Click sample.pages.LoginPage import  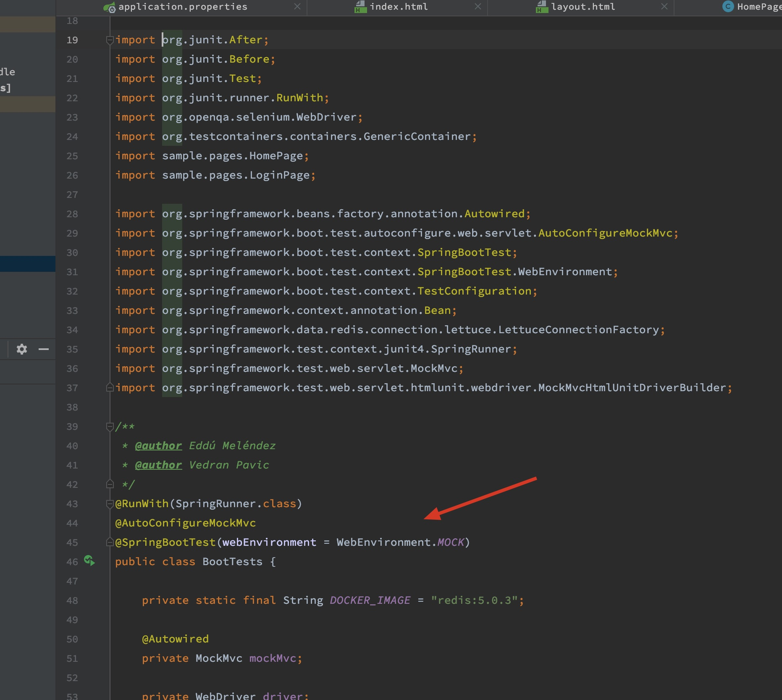(236, 175)
